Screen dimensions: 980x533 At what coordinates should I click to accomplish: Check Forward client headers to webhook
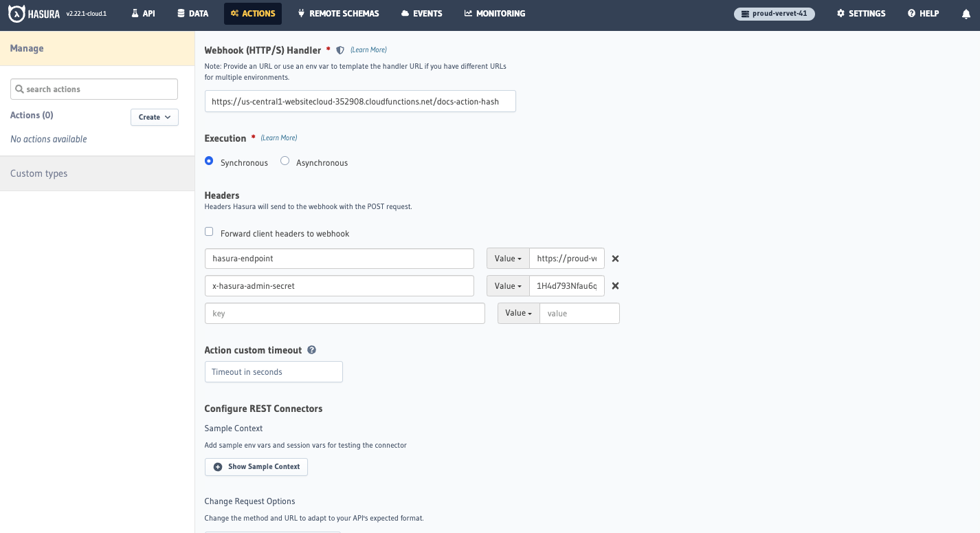pos(209,231)
